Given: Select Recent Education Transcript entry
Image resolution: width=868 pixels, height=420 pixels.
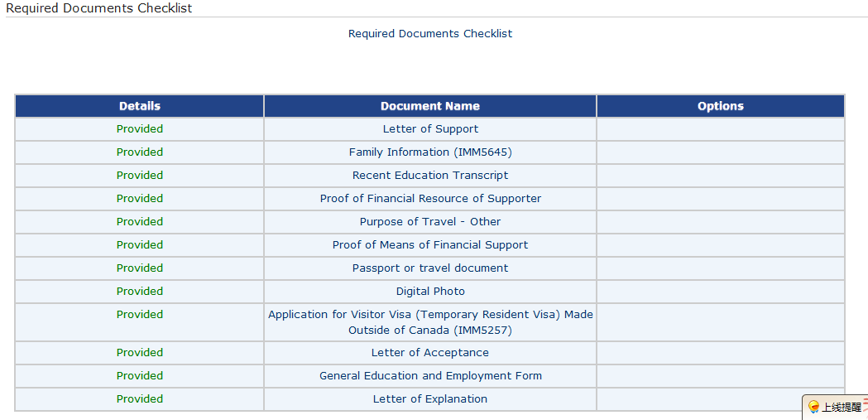Looking at the screenshot, I should [x=430, y=176].
